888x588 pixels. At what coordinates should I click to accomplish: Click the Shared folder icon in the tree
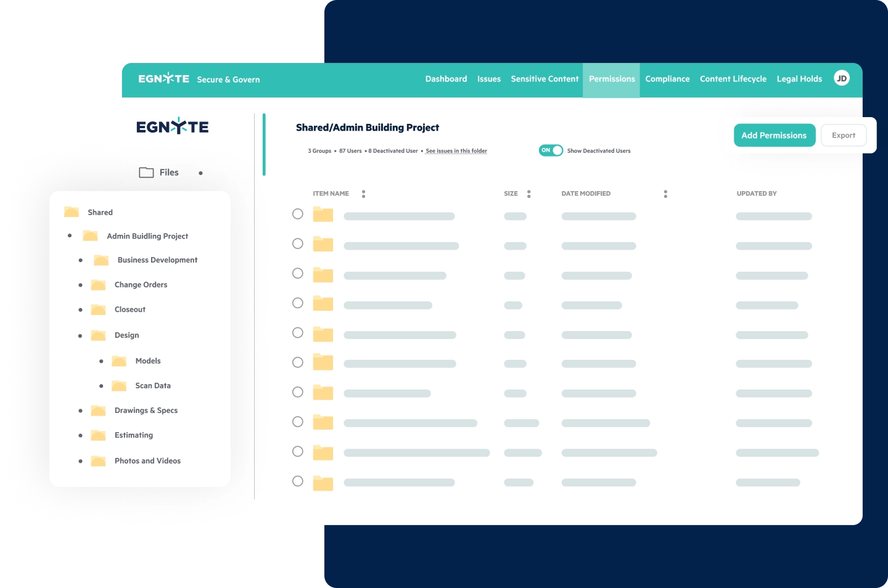(70, 212)
